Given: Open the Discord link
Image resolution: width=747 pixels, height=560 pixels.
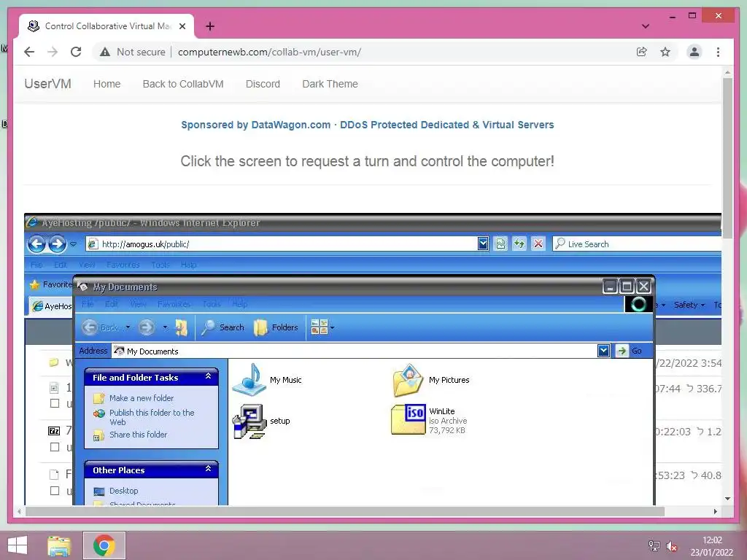Looking at the screenshot, I should tap(263, 84).
